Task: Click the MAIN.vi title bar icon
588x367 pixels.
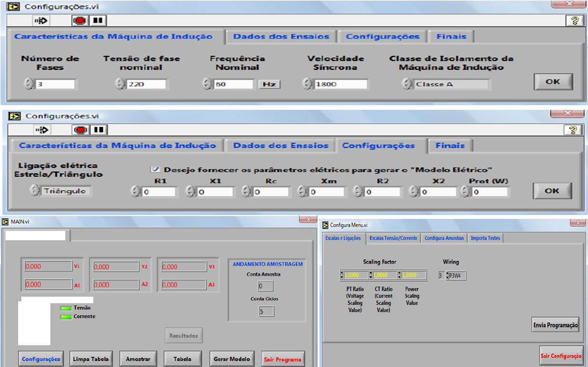Action: coord(6,222)
